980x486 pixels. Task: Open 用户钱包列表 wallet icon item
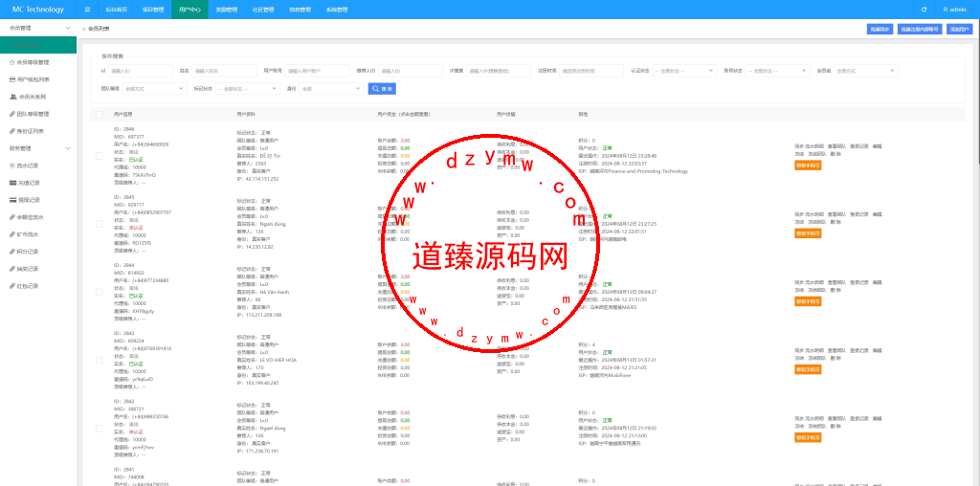[x=38, y=79]
